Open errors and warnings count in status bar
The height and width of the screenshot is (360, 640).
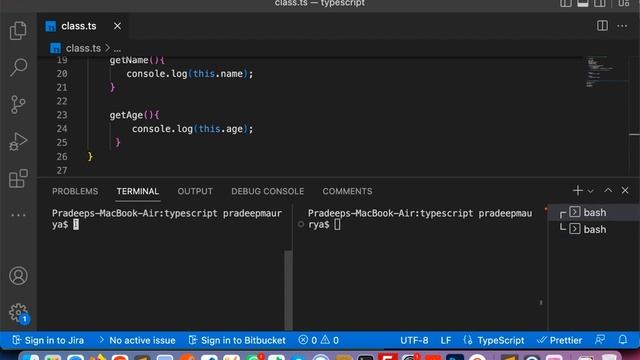pyautogui.click(x=318, y=340)
